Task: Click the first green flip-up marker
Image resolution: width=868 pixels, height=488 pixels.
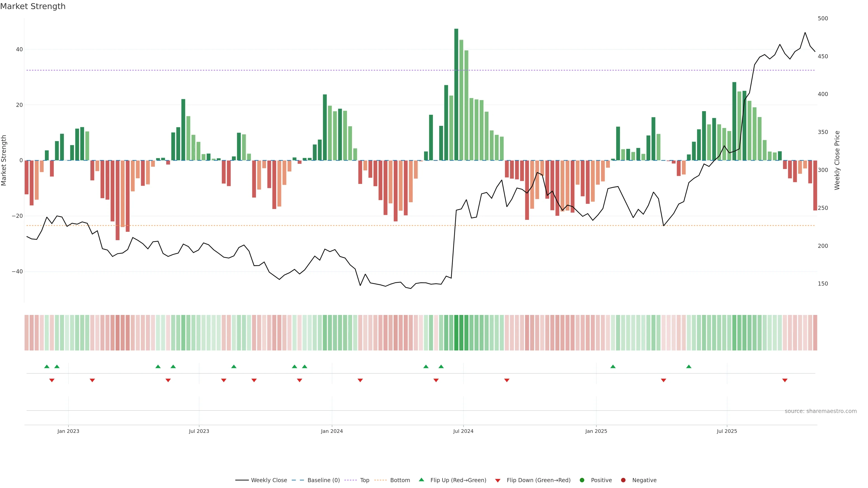Action: click(x=47, y=366)
